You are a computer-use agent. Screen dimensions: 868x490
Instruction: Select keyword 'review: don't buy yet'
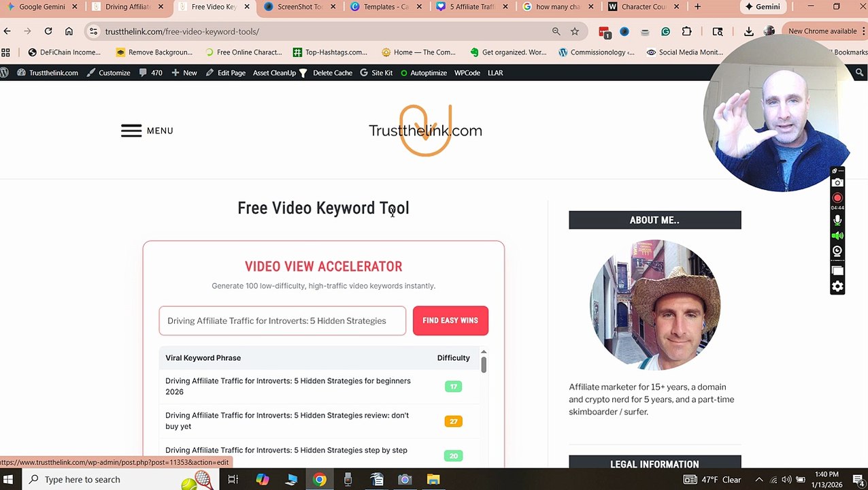click(287, 421)
